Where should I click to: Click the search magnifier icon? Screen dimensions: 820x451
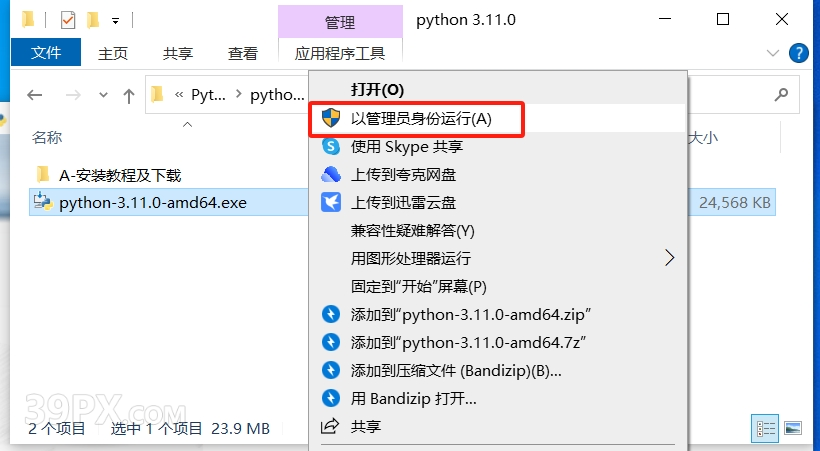point(781,95)
